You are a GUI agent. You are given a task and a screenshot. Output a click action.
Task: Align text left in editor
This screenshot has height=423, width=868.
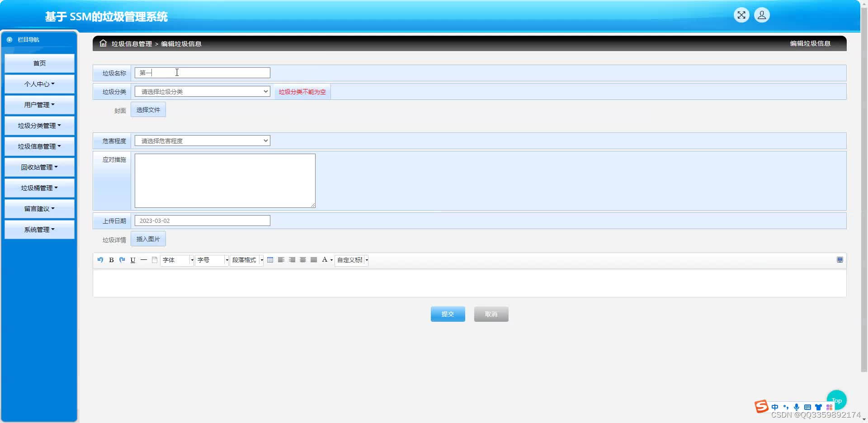(x=281, y=260)
